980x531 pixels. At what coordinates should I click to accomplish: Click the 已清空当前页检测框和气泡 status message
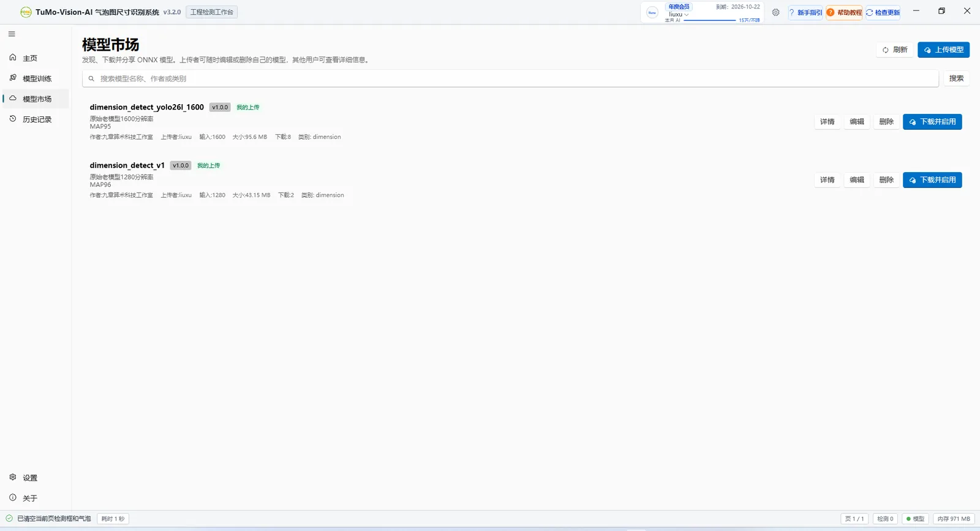[x=54, y=519]
